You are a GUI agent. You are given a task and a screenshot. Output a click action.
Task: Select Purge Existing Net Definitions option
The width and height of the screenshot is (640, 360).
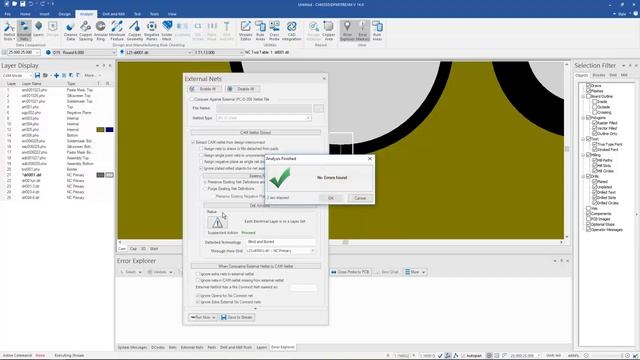point(205,189)
